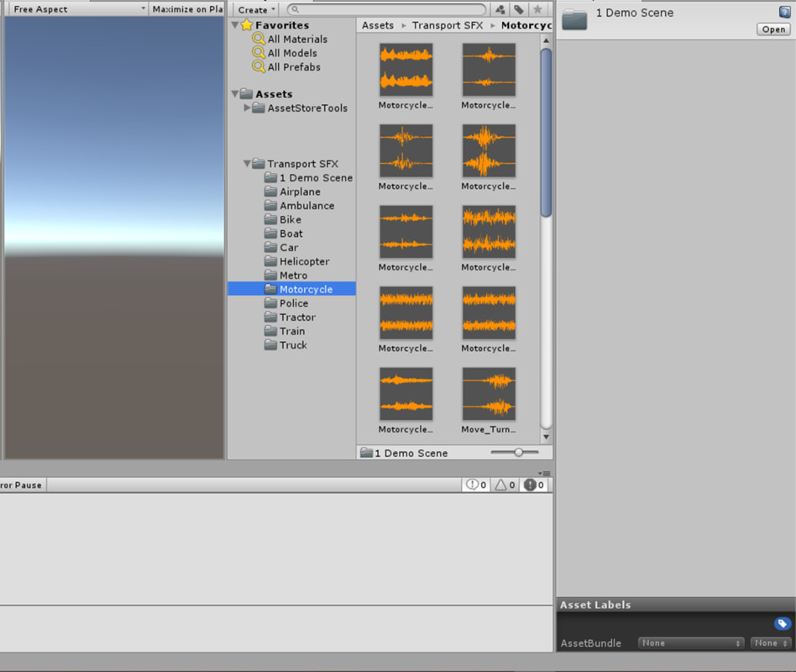The image size is (796, 672).
Task: Collapse the Transport SFX folder arrow
Action: tap(247, 164)
